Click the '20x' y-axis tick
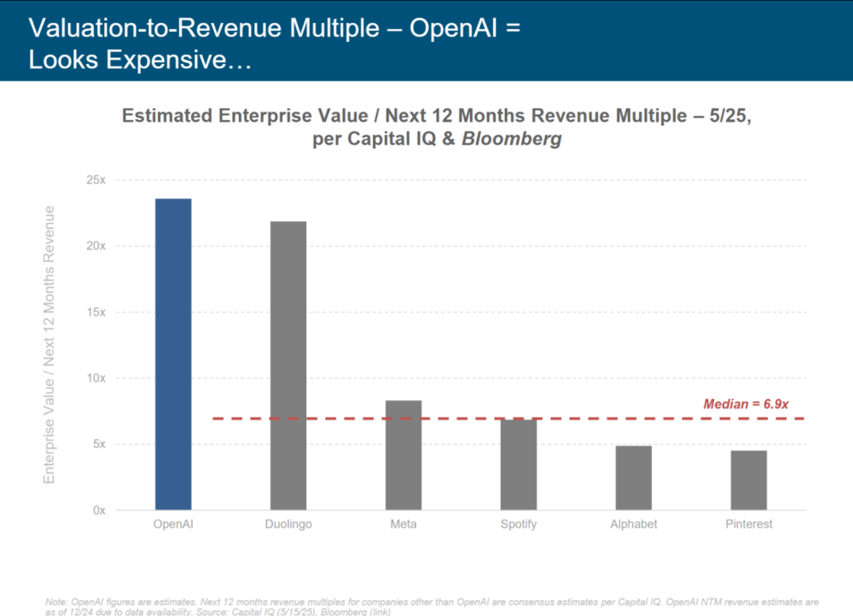This screenshot has height=616, width=853. click(x=96, y=246)
